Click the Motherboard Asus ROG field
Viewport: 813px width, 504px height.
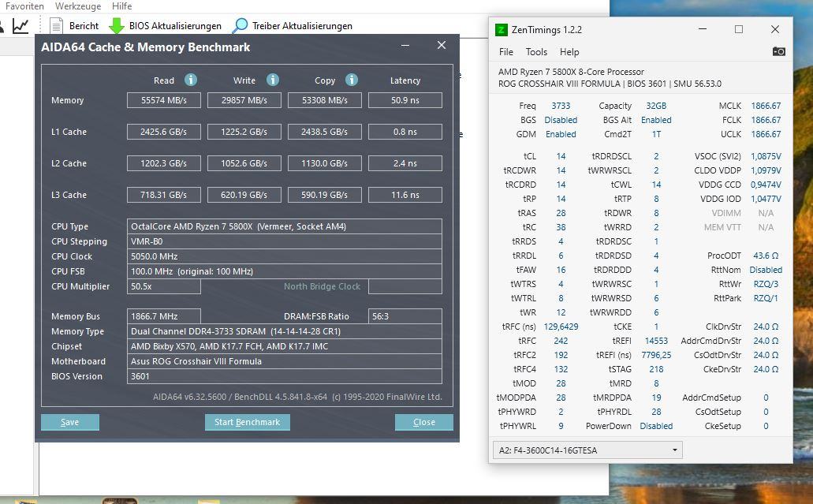[x=284, y=361]
